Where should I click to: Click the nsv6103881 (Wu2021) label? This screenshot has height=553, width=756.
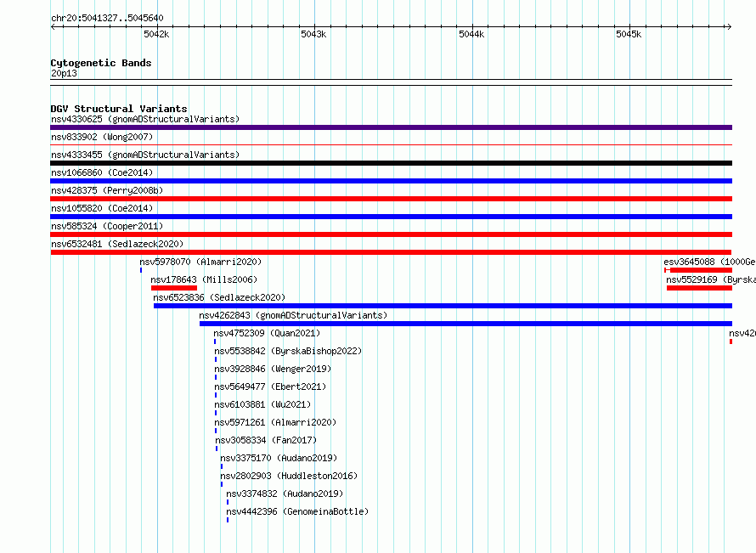coord(262,404)
